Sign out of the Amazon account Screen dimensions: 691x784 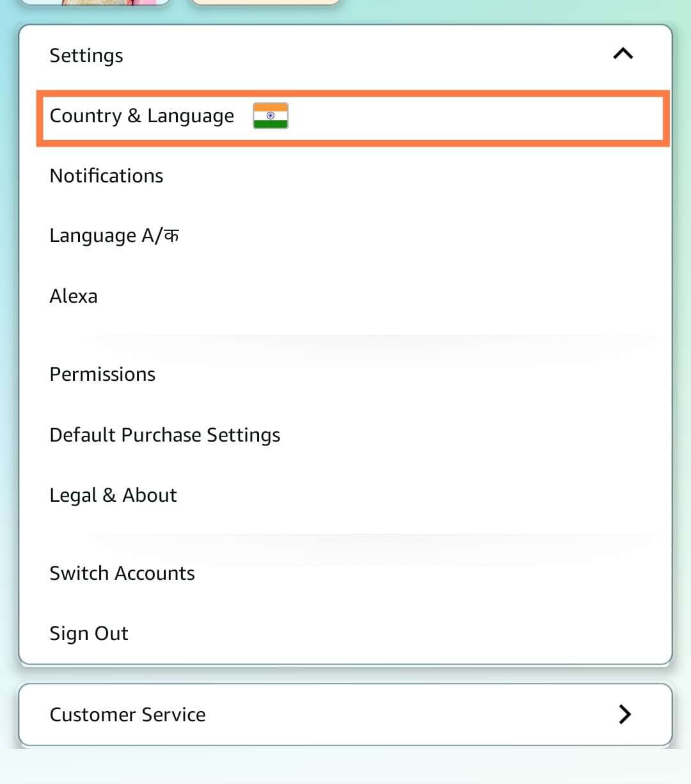pyautogui.click(x=88, y=632)
